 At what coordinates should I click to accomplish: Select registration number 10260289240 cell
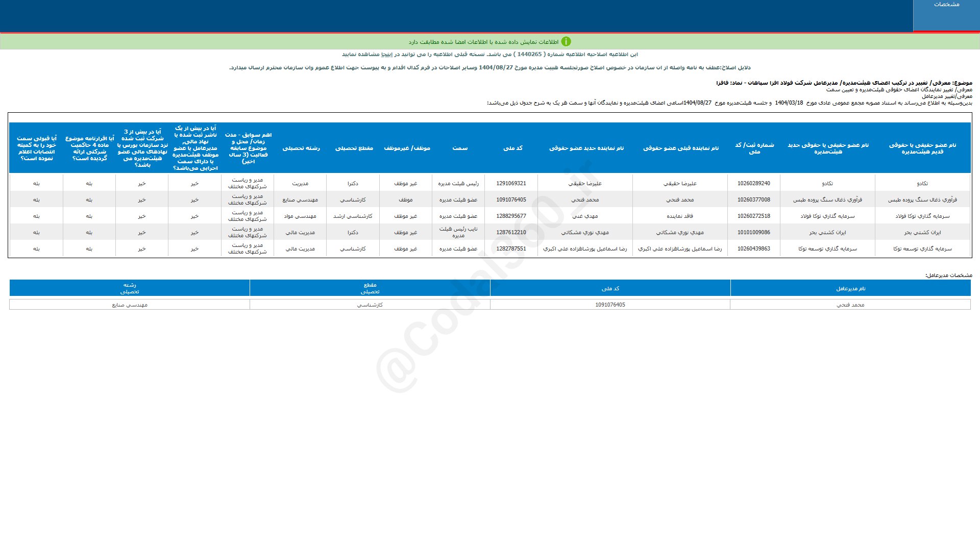click(x=753, y=184)
